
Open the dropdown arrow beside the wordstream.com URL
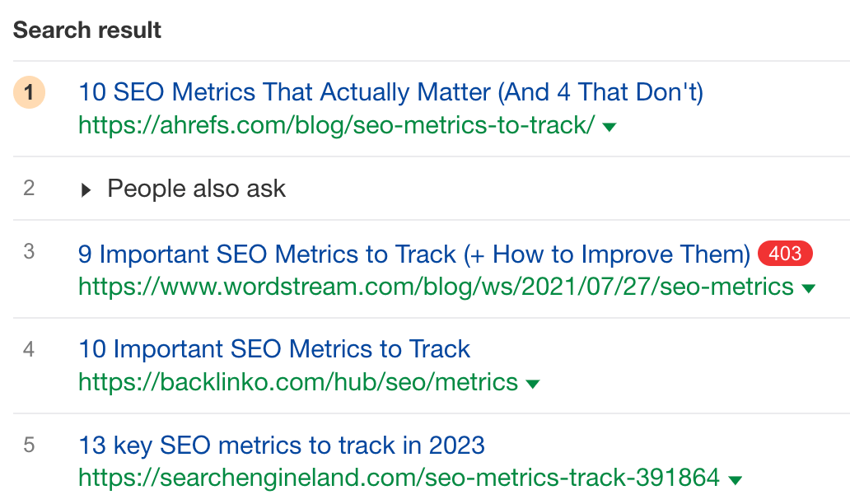click(x=809, y=288)
